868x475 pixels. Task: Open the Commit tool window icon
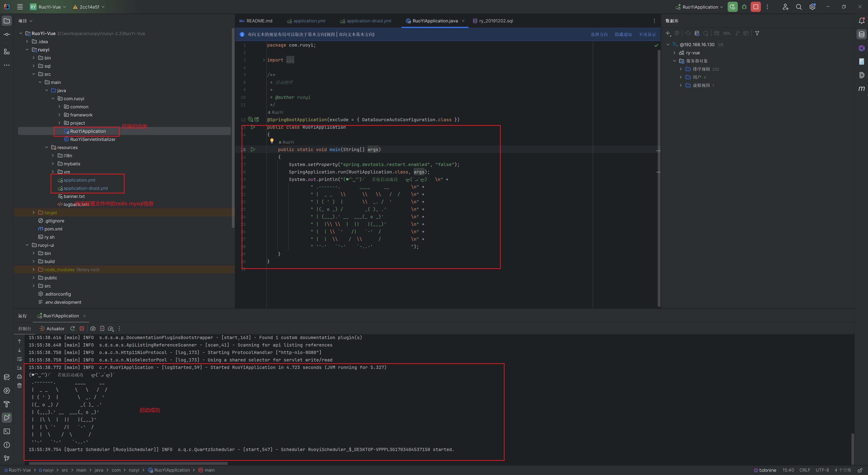(x=7, y=34)
